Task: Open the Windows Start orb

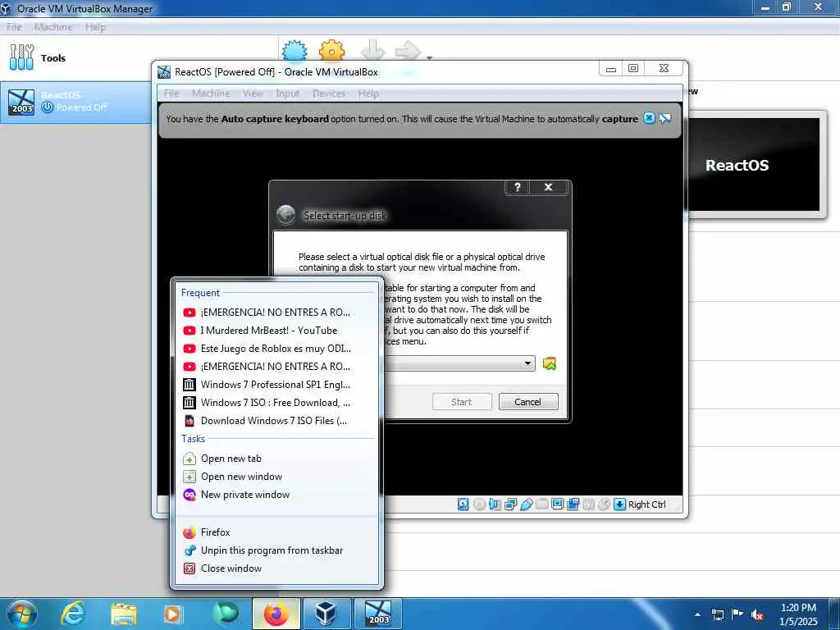Action: (22, 614)
